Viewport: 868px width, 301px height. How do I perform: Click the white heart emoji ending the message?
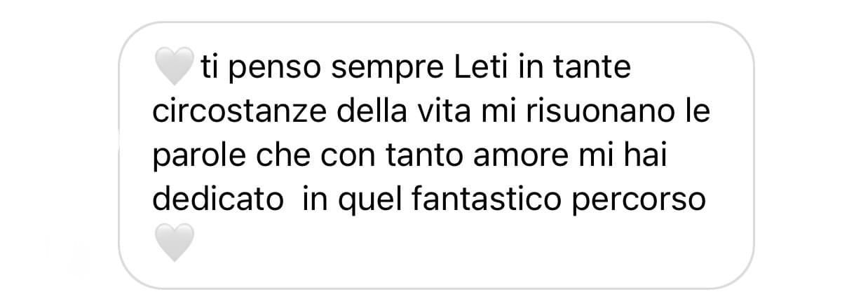[x=172, y=243]
